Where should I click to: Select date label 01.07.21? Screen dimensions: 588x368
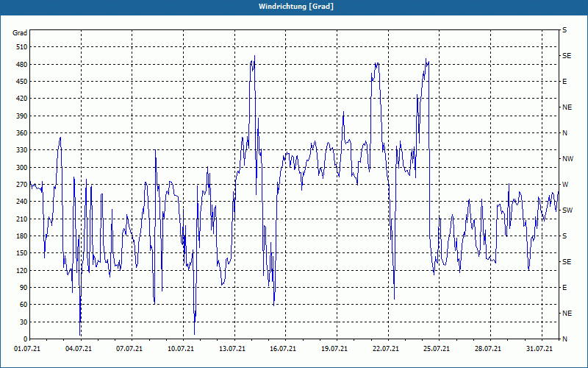[x=27, y=349]
